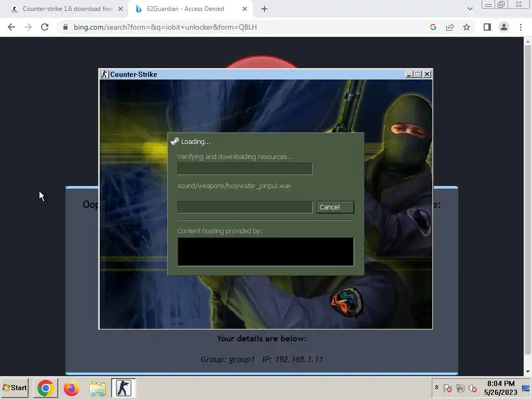Screen dimensions: 532x399
Task: Click the 'Your details are below:' text
Action: point(262,339)
